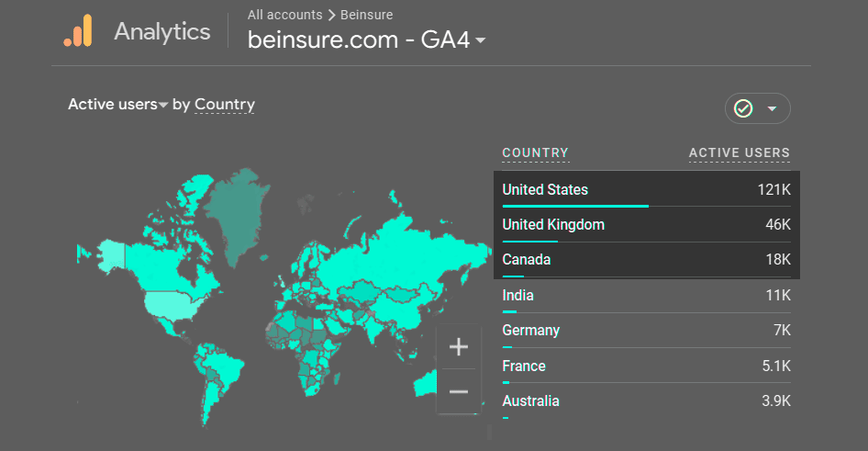This screenshot has width=868, height=451.
Task: Select the United Kingdom row
Action: 647,224
